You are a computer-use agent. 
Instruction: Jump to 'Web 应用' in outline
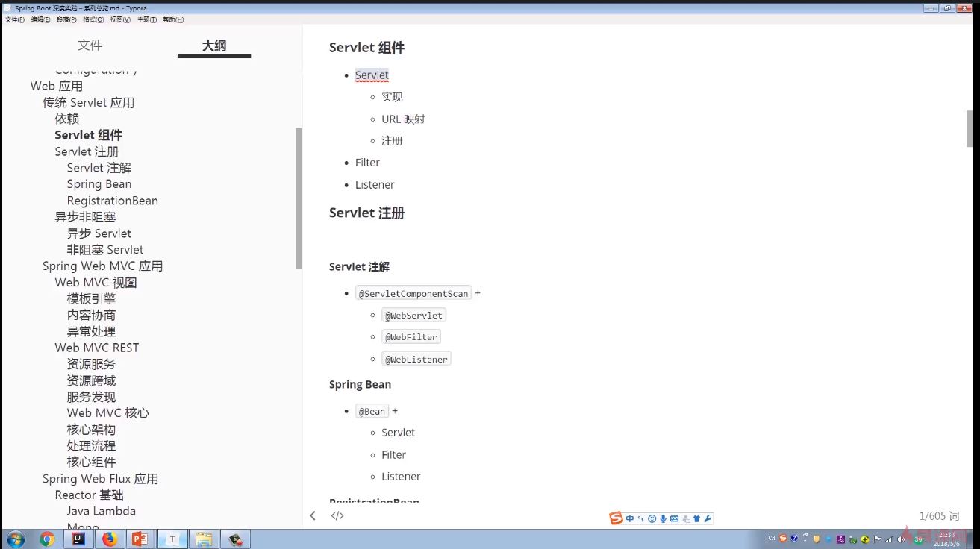(57, 86)
